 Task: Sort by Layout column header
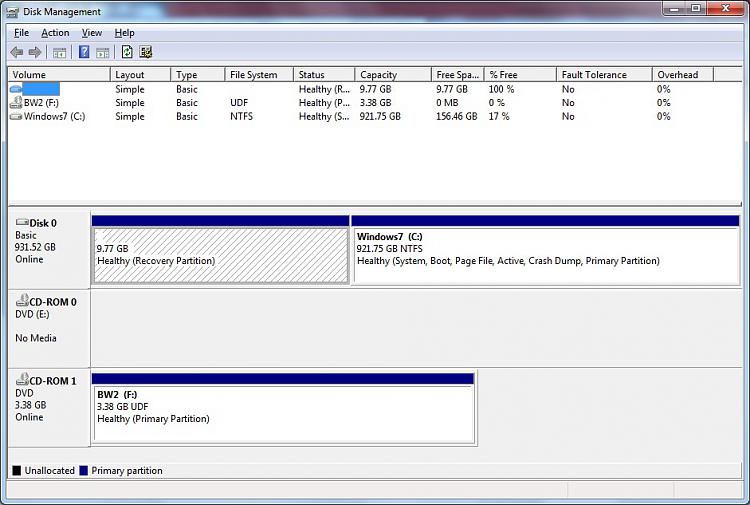pyautogui.click(x=140, y=75)
